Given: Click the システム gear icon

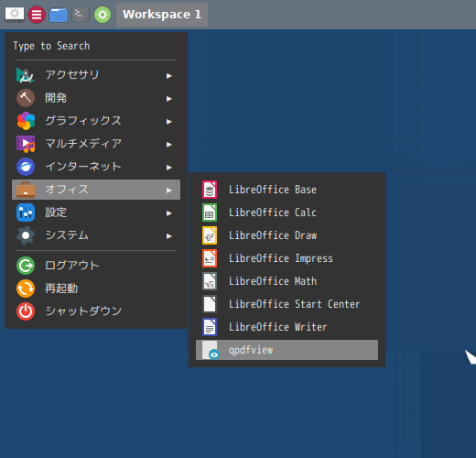Looking at the screenshot, I should tap(26, 235).
